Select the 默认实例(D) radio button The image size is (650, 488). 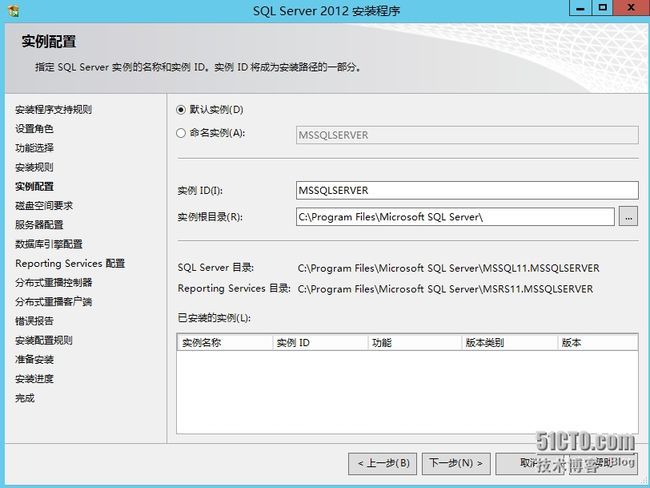click(x=181, y=110)
